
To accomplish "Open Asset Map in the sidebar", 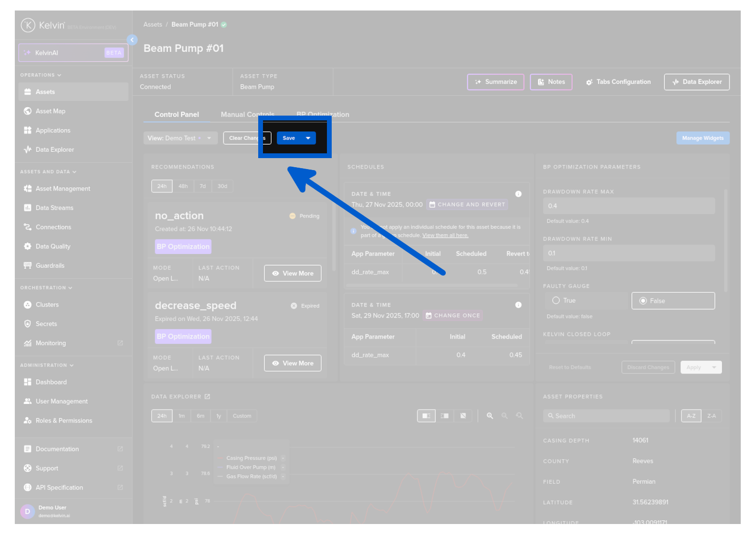I will (51, 111).
